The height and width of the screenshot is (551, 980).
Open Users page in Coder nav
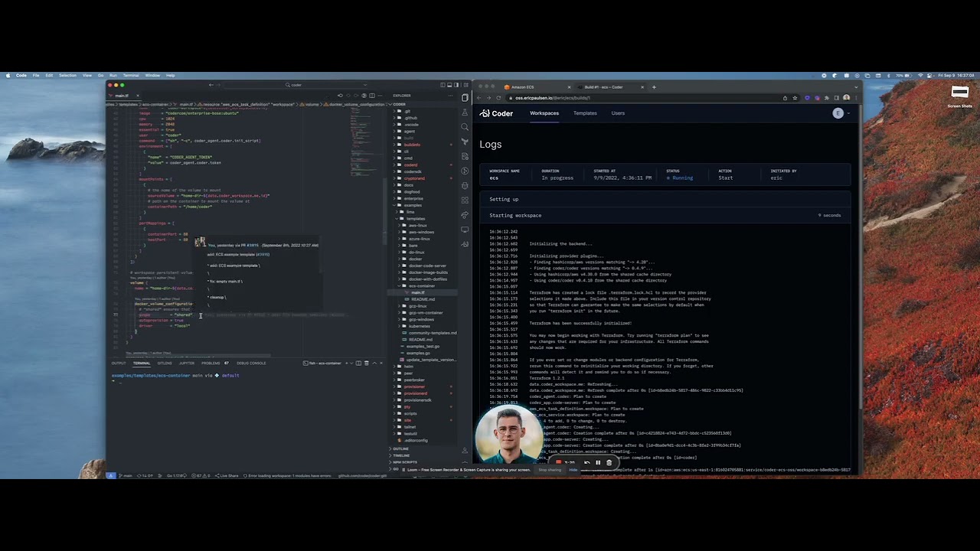pos(618,113)
